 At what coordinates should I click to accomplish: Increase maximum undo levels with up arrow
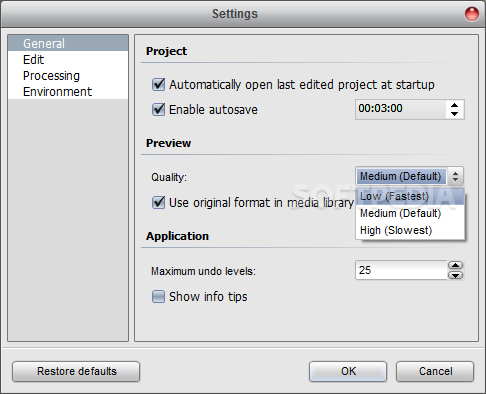(x=455, y=265)
